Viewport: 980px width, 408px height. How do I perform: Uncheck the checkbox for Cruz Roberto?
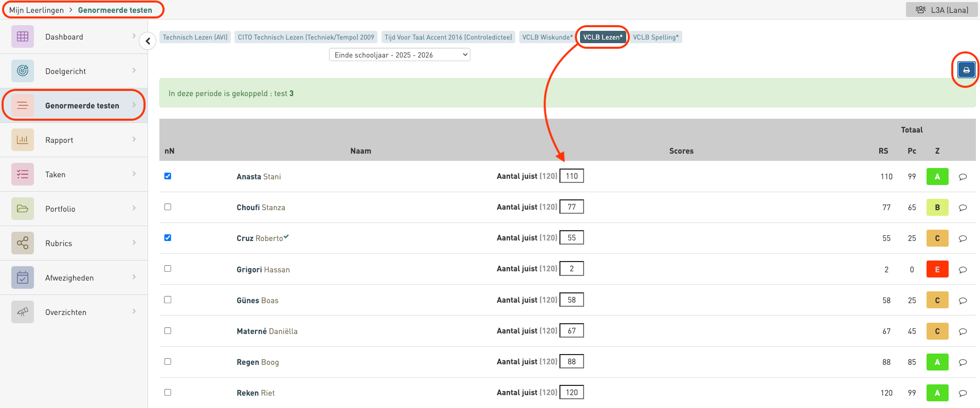[x=168, y=237]
